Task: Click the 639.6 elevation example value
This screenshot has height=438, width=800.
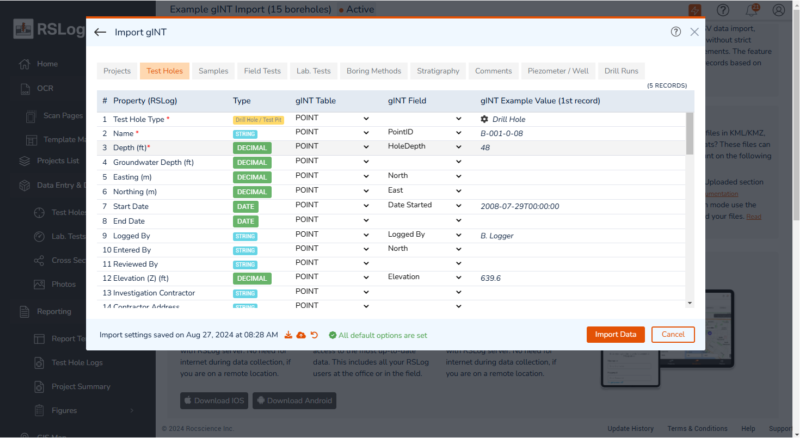Action: 490,278
